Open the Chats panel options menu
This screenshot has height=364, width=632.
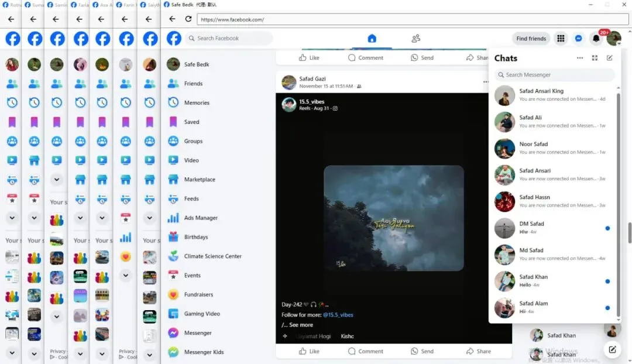580,58
